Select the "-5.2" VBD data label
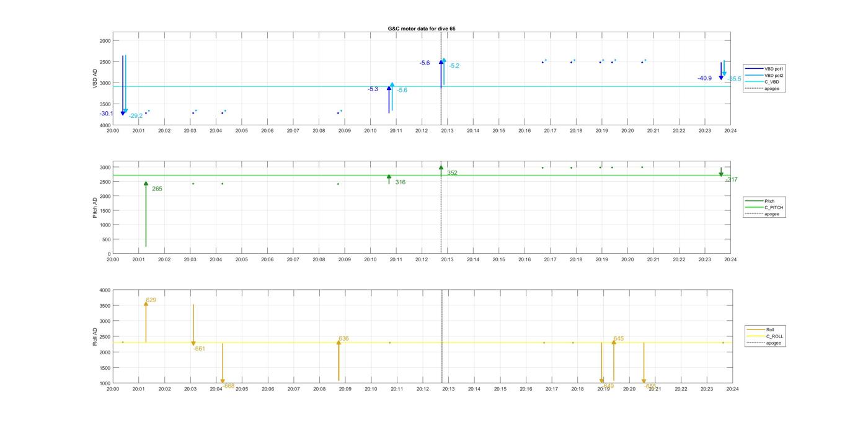Viewport: 868px width, 430px height. 454,66
